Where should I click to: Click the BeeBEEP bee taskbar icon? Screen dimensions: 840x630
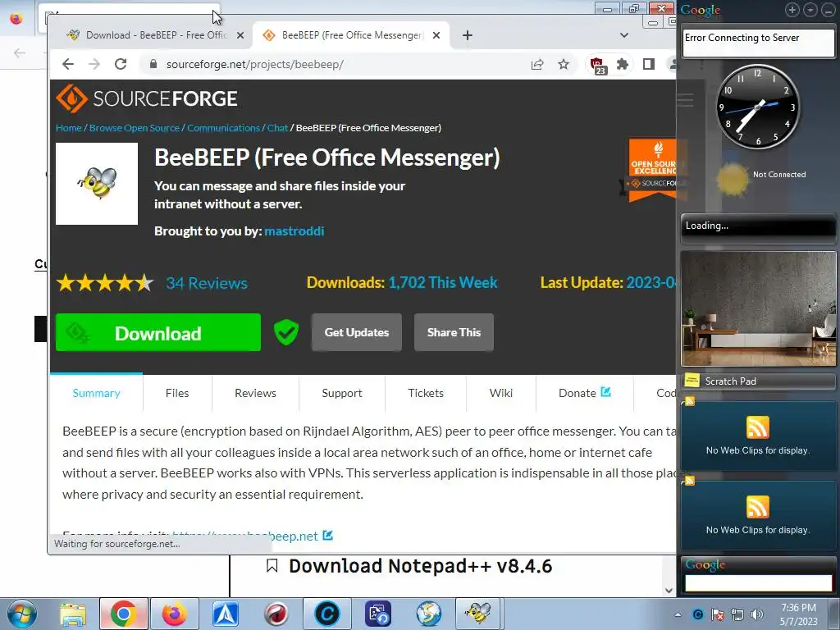[478, 612]
